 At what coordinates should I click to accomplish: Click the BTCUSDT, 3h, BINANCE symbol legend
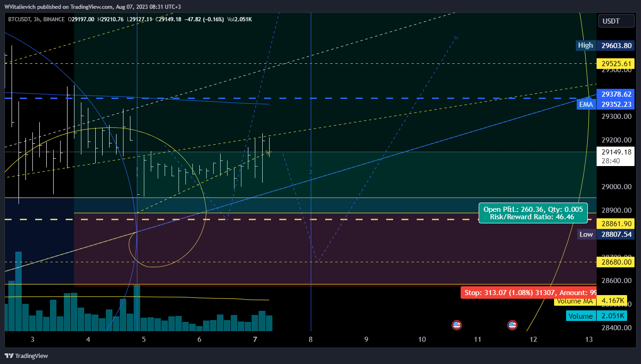coord(37,19)
